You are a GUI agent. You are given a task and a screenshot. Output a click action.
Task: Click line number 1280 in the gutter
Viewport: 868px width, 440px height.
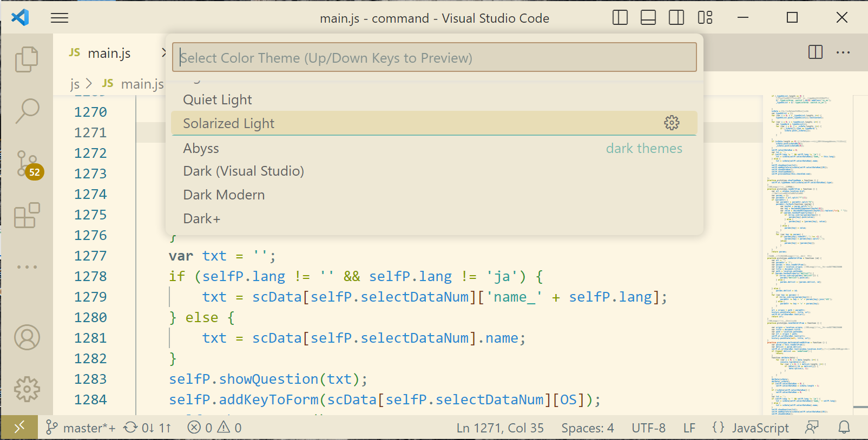[90, 317]
